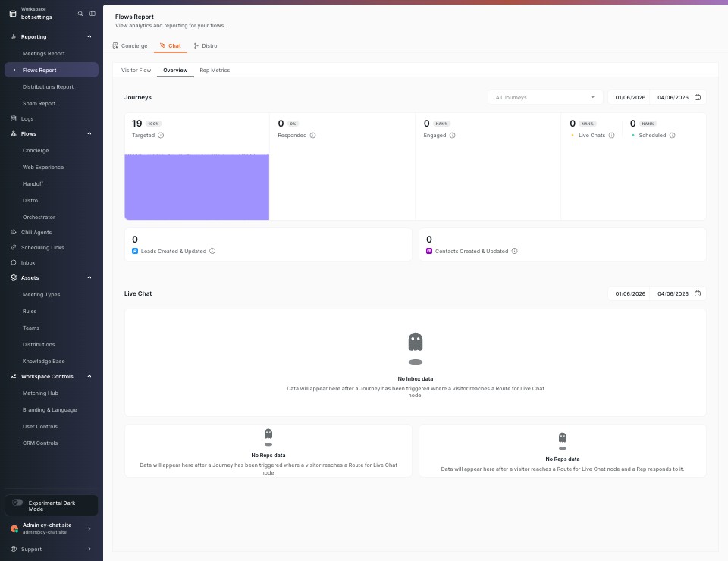Open Rules under Assets
The height and width of the screenshot is (561, 728).
tap(30, 311)
